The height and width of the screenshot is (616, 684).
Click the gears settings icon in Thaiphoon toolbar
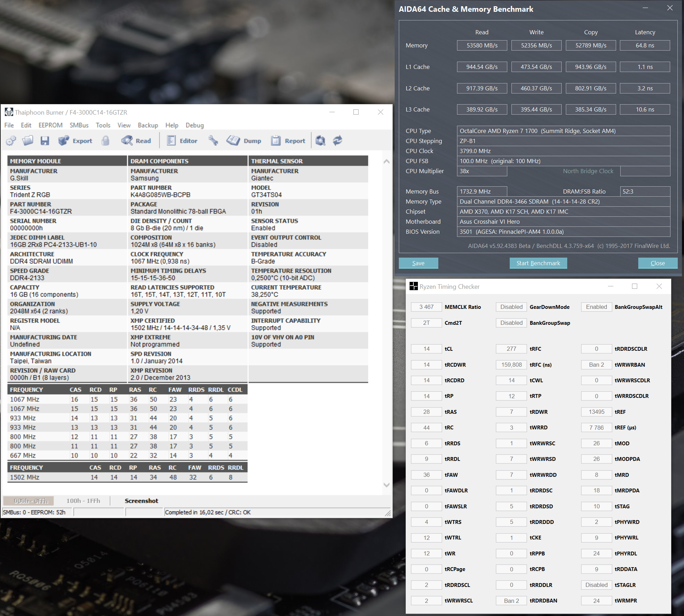pyautogui.click(x=11, y=141)
